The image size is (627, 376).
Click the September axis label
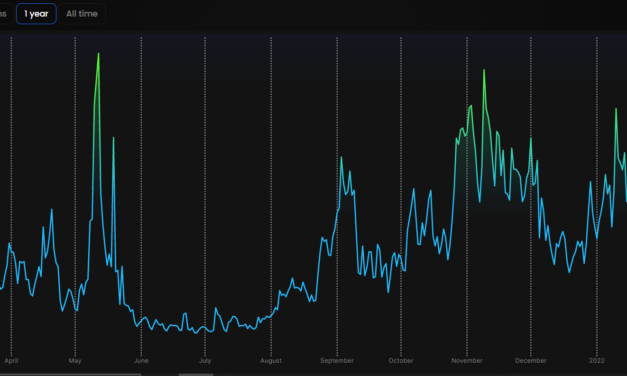tap(337, 360)
